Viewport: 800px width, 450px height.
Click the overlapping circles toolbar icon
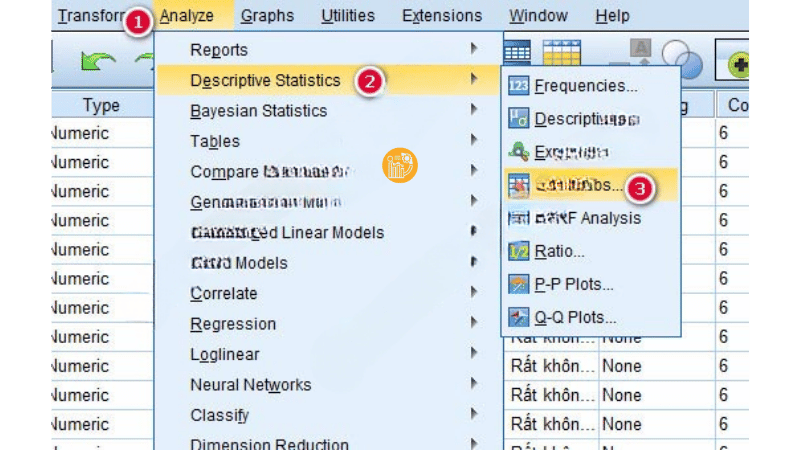tap(683, 57)
